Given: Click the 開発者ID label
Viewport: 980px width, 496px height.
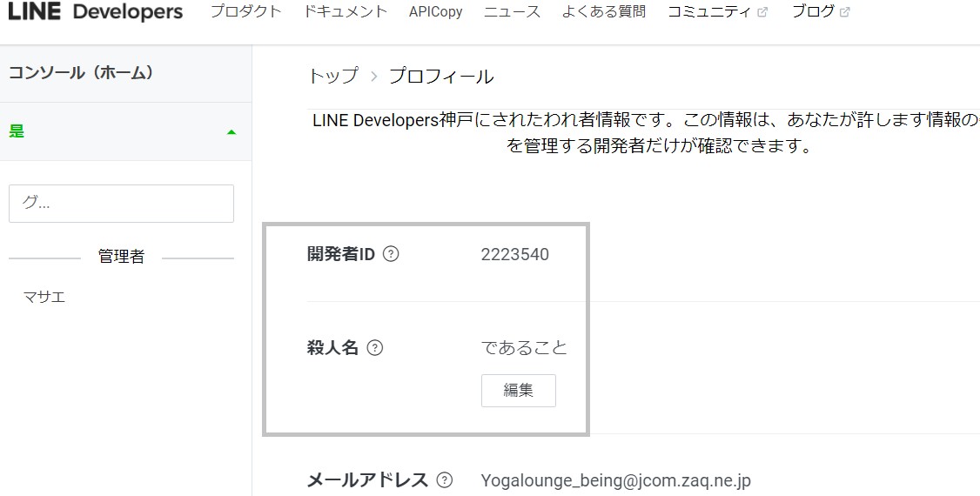Looking at the screenshot, I should 340,253.
